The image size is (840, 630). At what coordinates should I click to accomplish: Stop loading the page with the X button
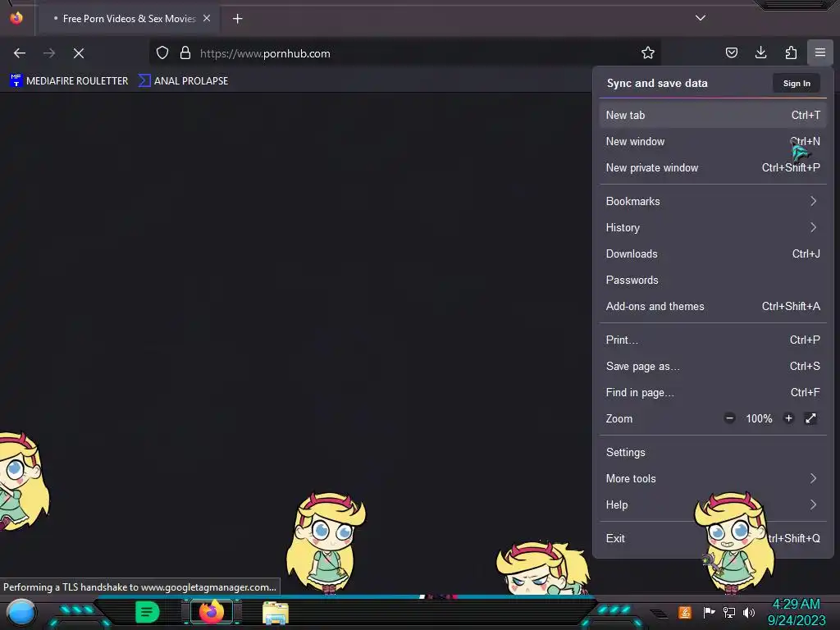79,53
